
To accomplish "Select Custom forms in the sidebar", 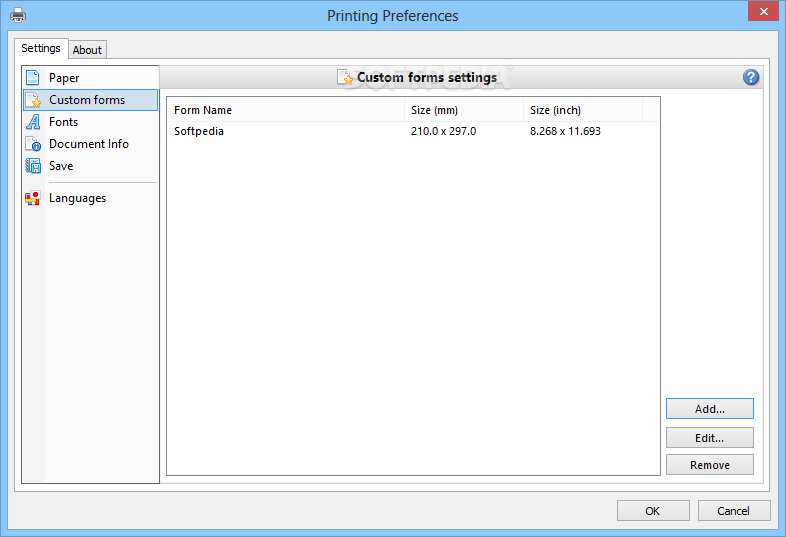I will pyautogui.click(x=90, y=100).
